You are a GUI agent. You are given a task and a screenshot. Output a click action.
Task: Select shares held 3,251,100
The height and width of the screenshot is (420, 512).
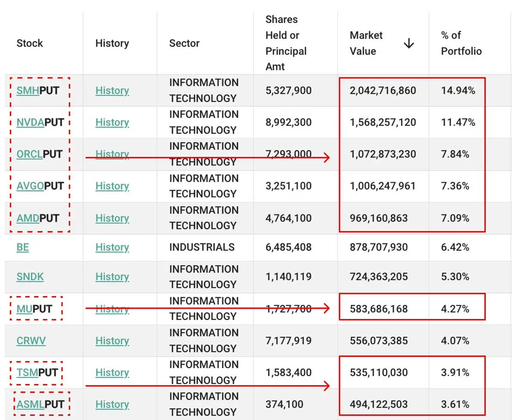click(288, 186)
